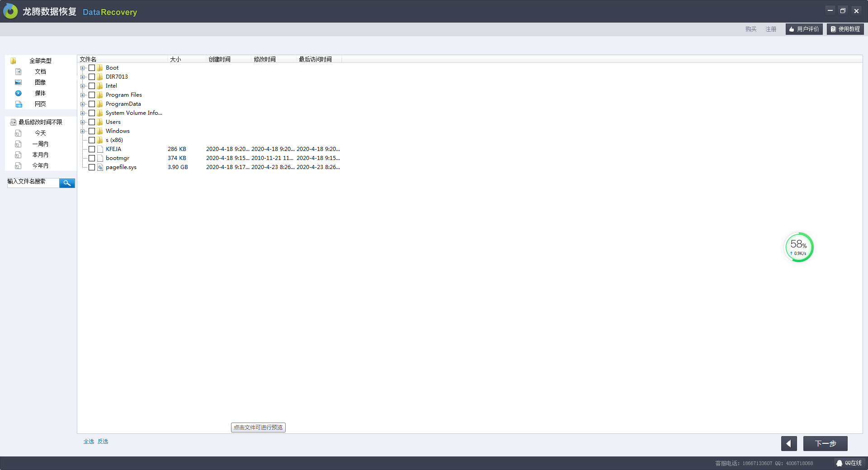Expand the Program Files folder
Viewport: 868px width, 470px height.
point(83,95)
